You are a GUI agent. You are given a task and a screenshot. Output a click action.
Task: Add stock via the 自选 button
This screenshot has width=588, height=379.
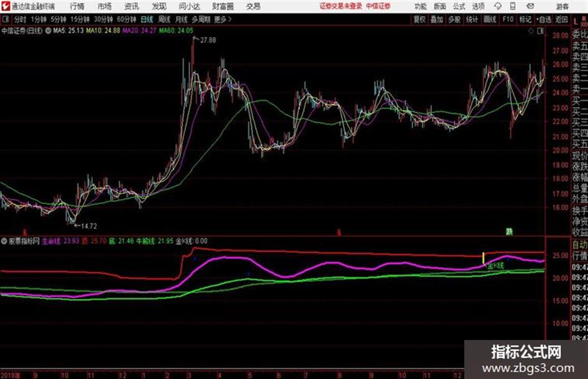coord(543,19)
